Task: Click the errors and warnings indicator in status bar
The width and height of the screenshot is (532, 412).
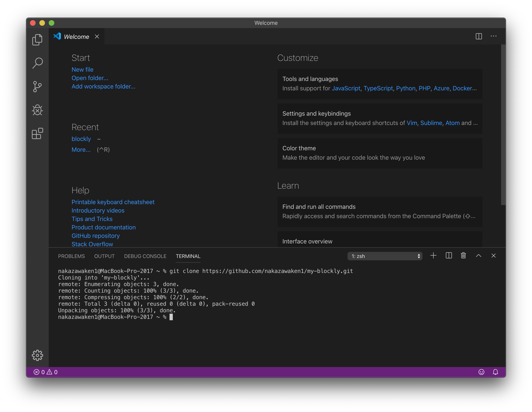Action: 46,372
